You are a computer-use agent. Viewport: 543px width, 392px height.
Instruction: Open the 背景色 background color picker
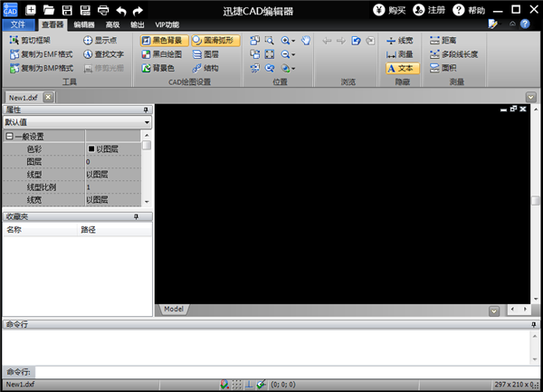157,68
